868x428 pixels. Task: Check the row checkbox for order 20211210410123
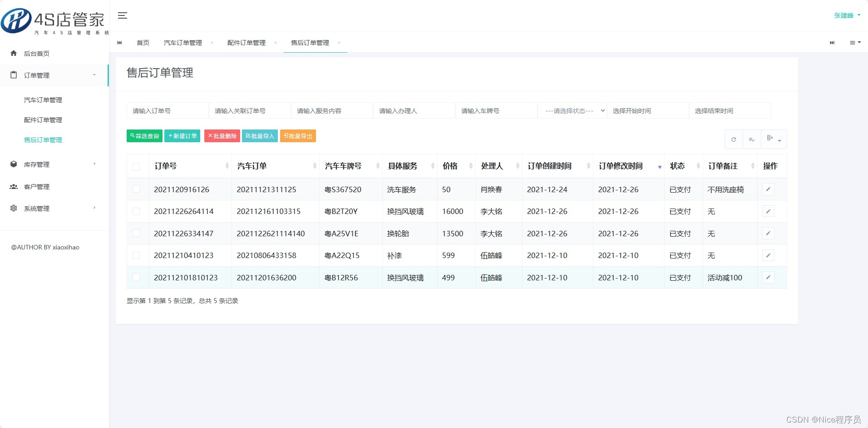[136, 255]
